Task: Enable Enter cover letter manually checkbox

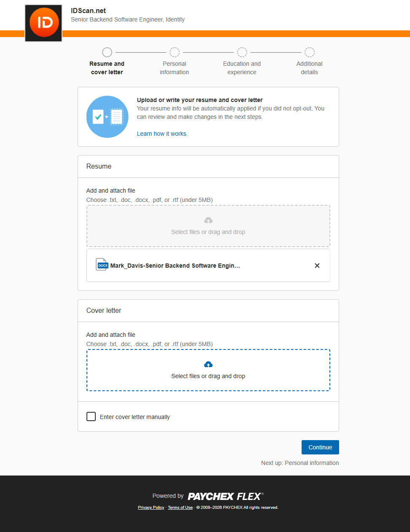Action: click(91, 416)
